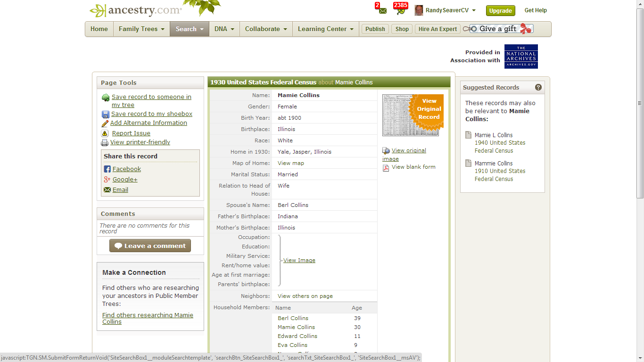Select household member Eva Collins
This screenshot has height=362, width=644.
coord(292,345)
